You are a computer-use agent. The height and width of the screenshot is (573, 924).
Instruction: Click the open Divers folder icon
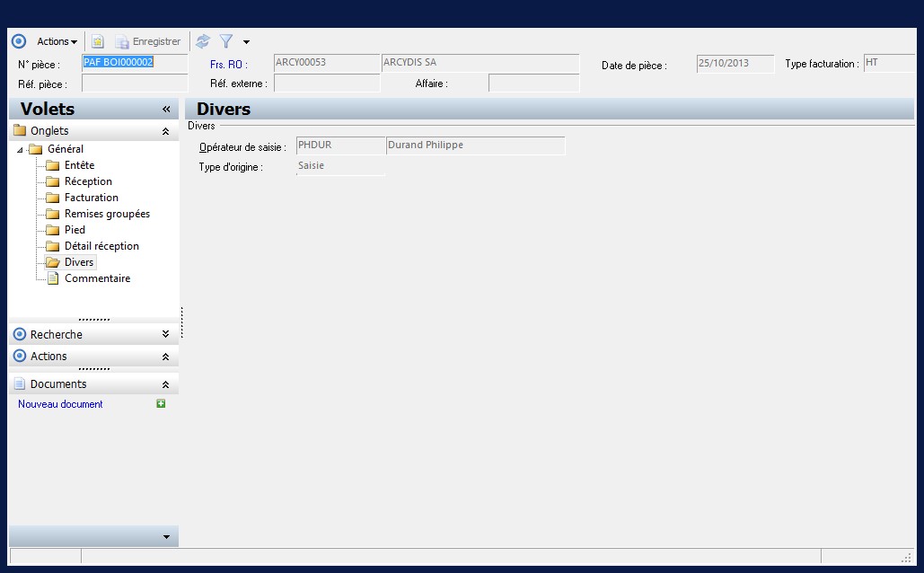(x=53, y=262)
